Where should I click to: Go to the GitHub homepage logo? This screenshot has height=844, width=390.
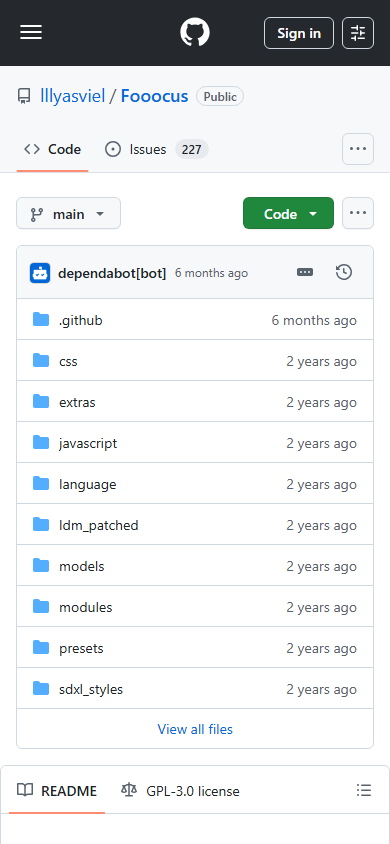[195, 33]
